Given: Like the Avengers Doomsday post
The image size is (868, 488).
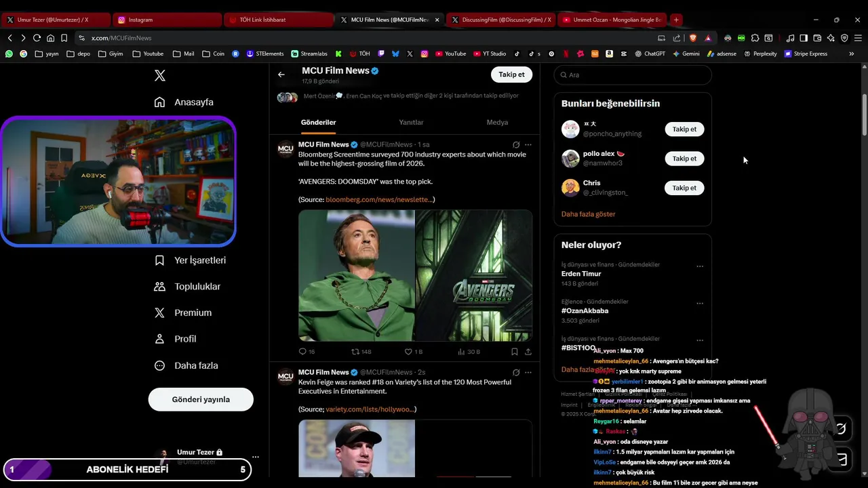Looking at the screenshot, I should [413, 352].
